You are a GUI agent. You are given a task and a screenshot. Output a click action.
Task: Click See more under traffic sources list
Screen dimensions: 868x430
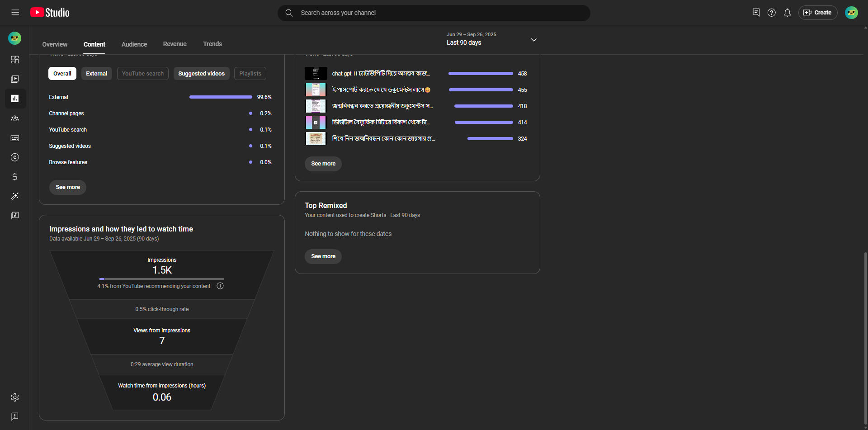68,187
